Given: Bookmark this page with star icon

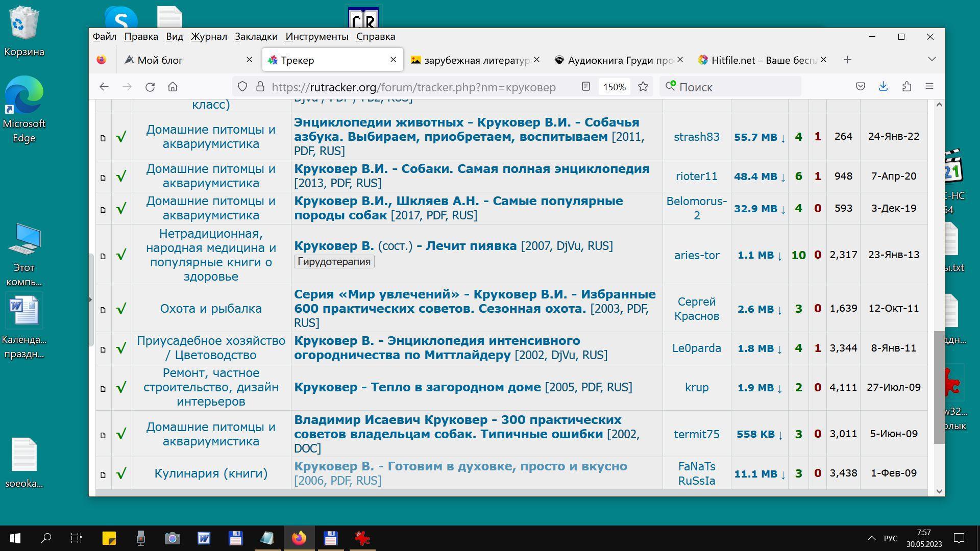Looking at the screenshot, I should click(x=643, y=87).
